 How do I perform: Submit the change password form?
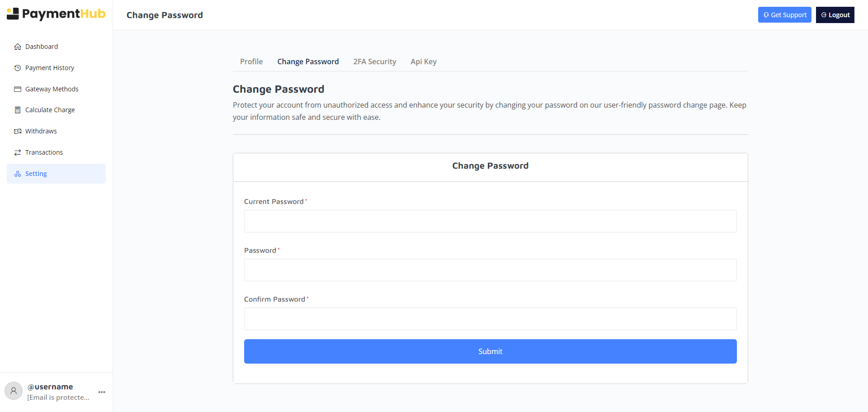(490, 351)
